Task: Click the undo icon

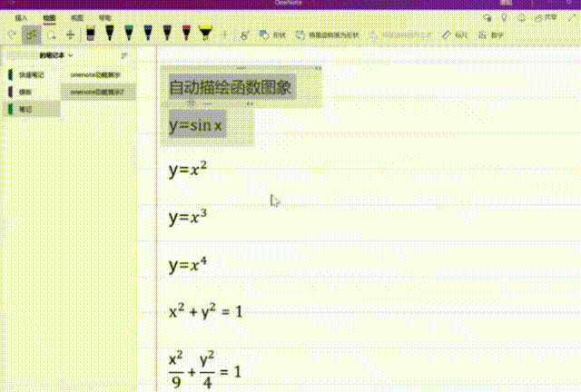Action: [12, 34]
